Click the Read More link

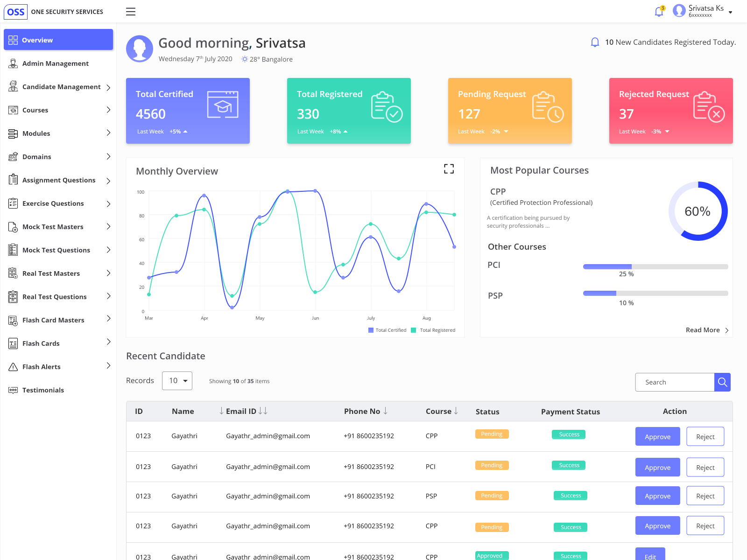coord(703,330)
